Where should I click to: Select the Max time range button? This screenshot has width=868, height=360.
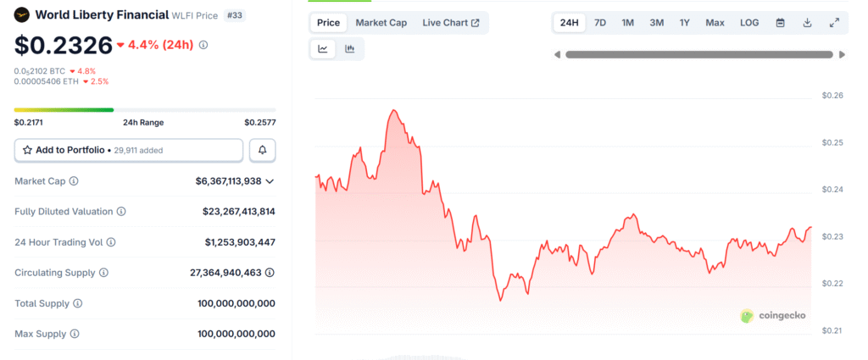click(715, 22)
